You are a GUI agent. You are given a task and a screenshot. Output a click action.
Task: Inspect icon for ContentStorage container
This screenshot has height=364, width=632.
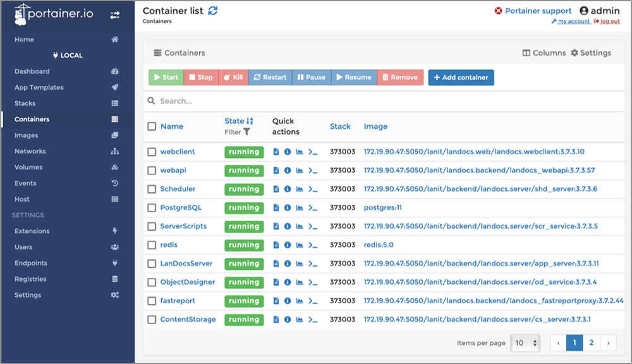(x=288, y=319)
